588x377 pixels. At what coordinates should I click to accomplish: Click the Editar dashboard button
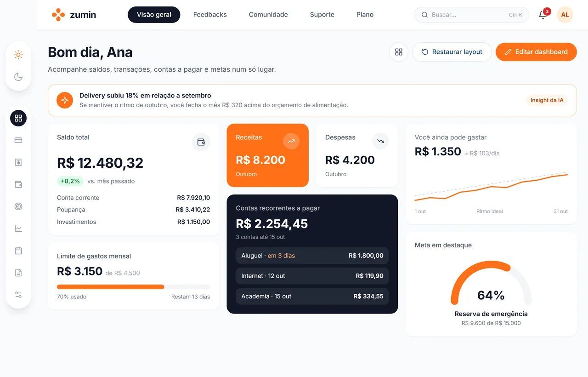click(536, 52)
